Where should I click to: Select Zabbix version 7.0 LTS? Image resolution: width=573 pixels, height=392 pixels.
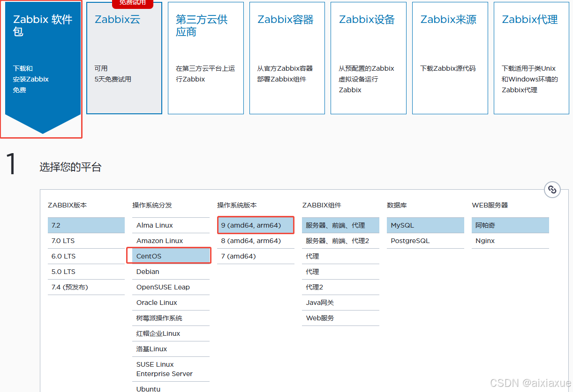pos(86,241)
